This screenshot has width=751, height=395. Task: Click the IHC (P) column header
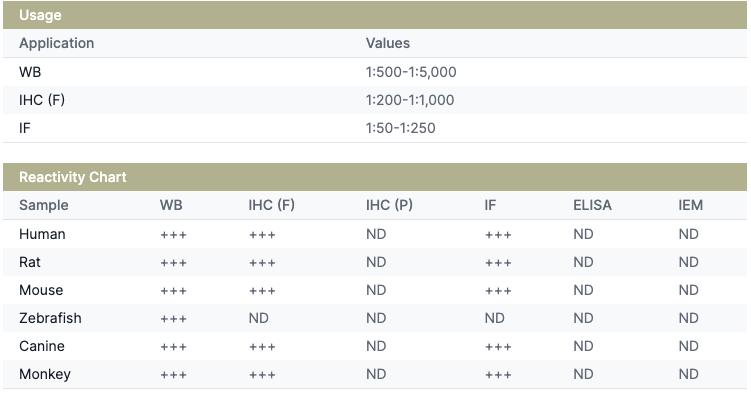[x=389, y=205]
